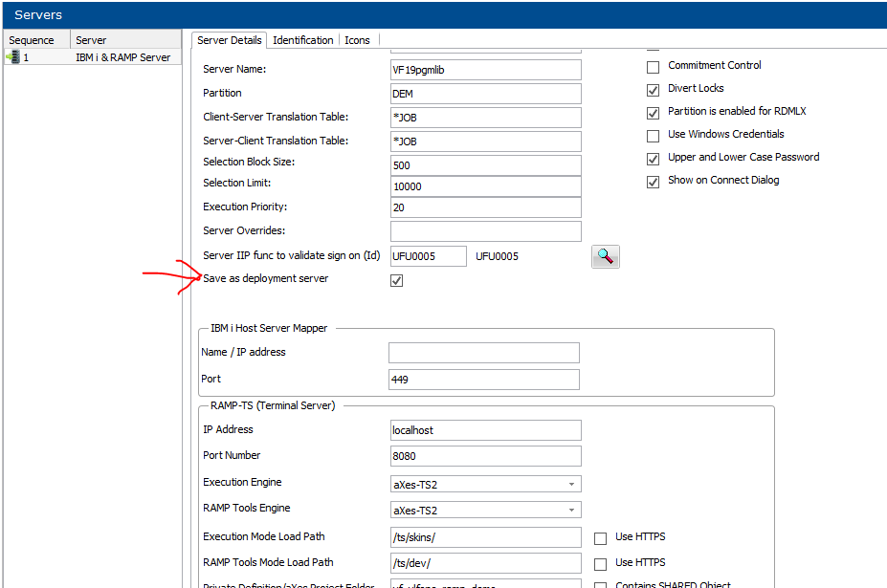Click the Server Name input field
887x588 pixels.
485,70
